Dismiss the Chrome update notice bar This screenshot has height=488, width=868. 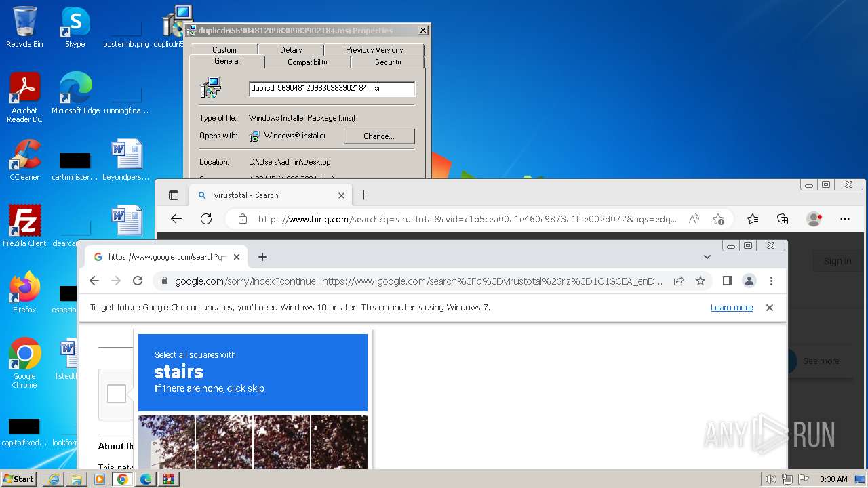click(770, 308)
